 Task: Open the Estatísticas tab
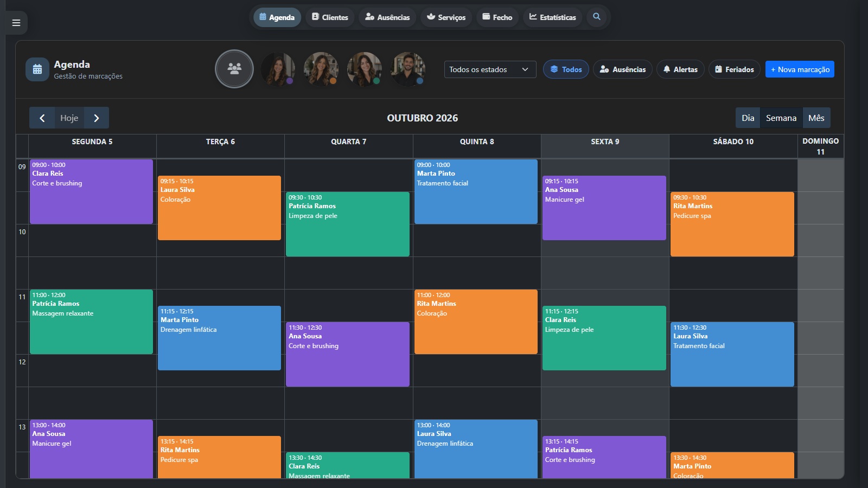(553, 17)
